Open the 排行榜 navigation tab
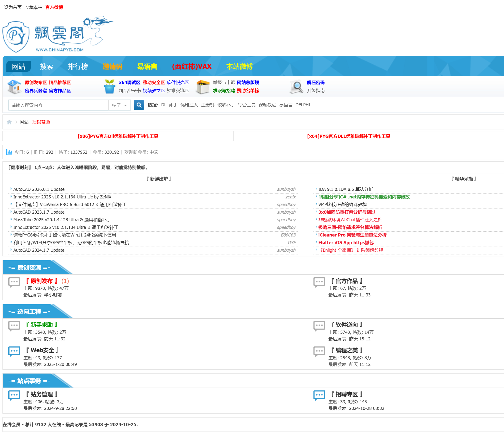The height and width of the screenshot is (432, 504). pos(78,67)
